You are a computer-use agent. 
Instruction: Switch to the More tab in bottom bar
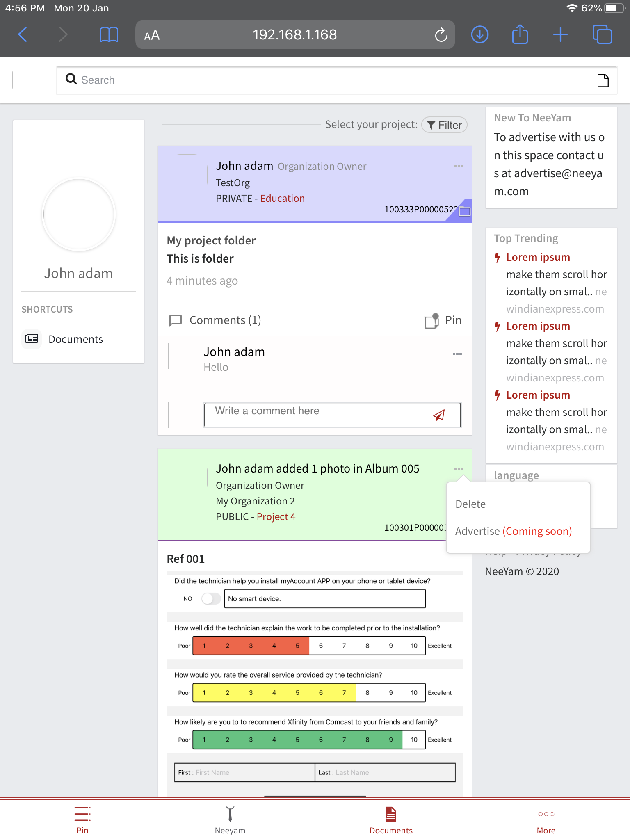(x=546, y=821)
